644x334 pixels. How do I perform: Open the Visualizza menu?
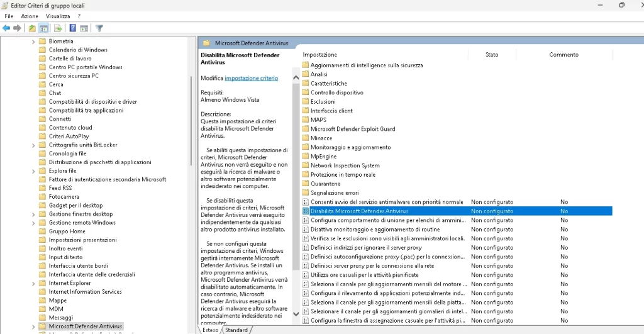(58, 16)
